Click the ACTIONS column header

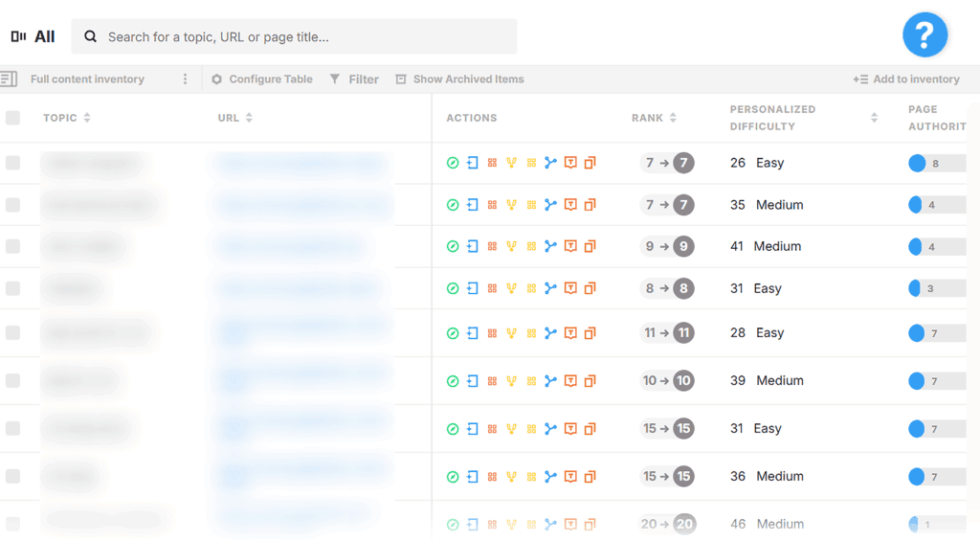click(x=471, y=118)
